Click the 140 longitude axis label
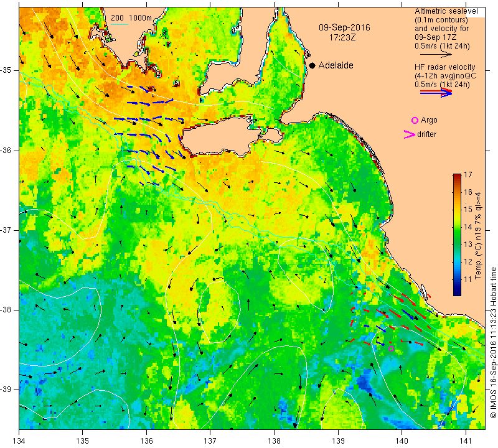This screenshot has height=448, width=498. pyautogui.click(x=402, y=441)
